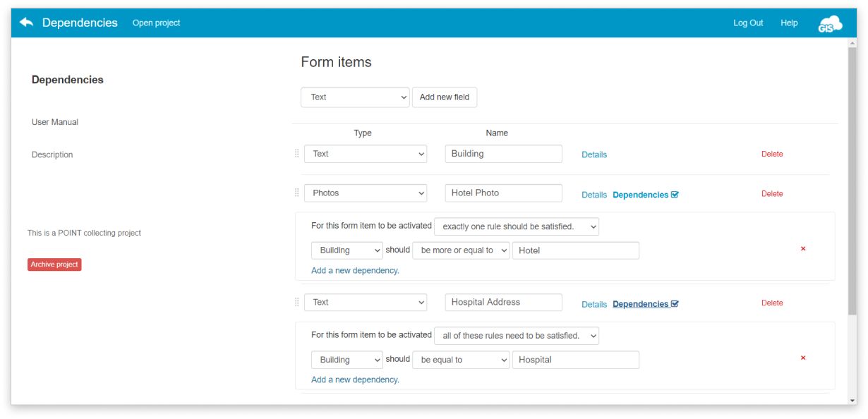The width and height of the screenshot is (868, 419).
Task: Remove the Hotel dependency rule red x
Action: (803, 249)
